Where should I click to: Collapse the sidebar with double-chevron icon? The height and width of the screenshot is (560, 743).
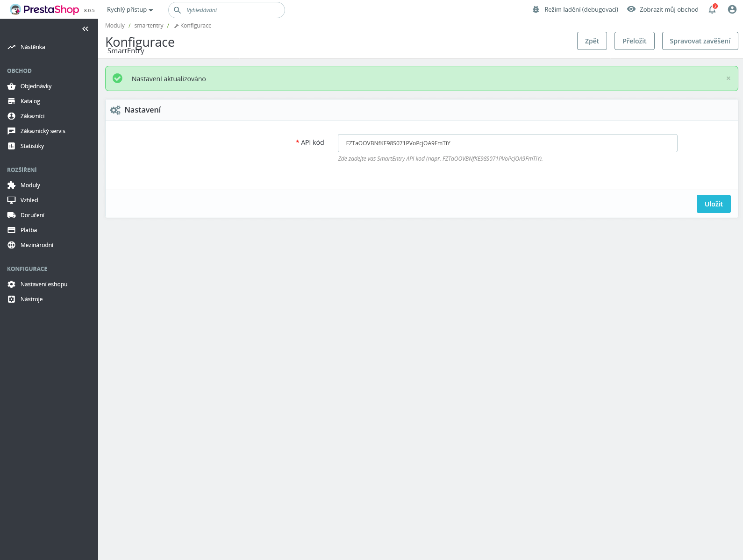(x=85, y=29)
